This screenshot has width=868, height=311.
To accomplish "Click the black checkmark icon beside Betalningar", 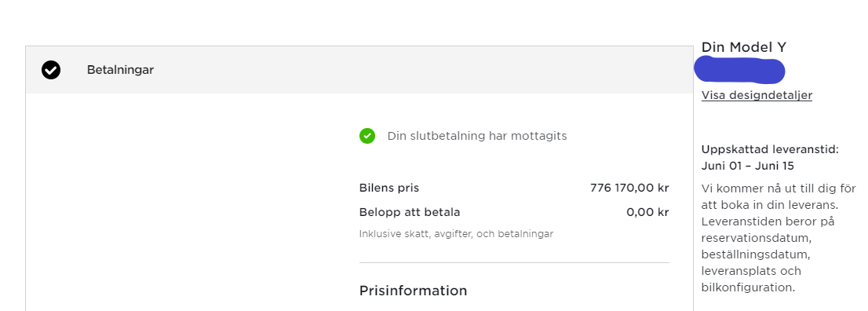I will (51, 70).
